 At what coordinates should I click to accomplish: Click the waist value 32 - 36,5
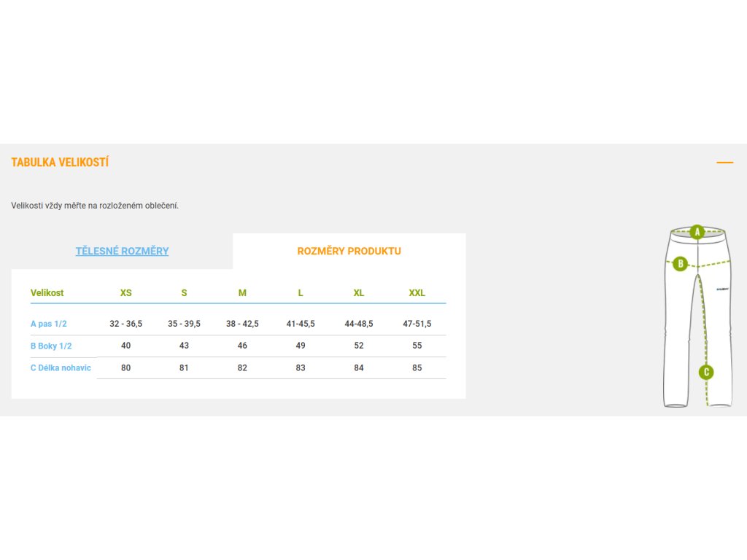point(125,324)
